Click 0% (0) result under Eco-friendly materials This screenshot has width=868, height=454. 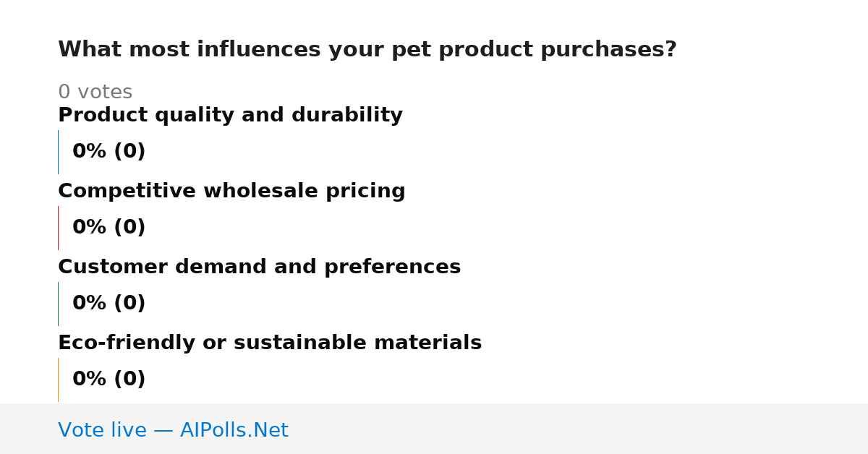[109, 380]
